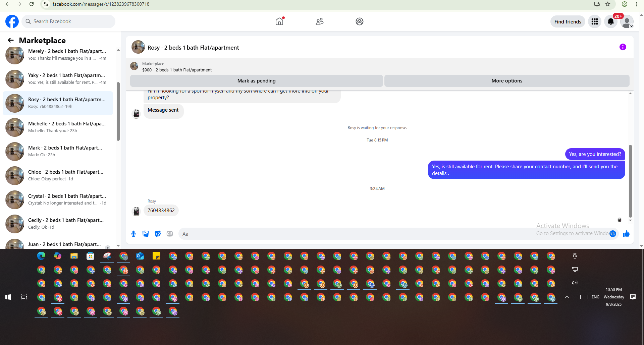This screenshot has width=644, height=345.
Task: Open the emoji picker in message box
Action: click(613, 234)
